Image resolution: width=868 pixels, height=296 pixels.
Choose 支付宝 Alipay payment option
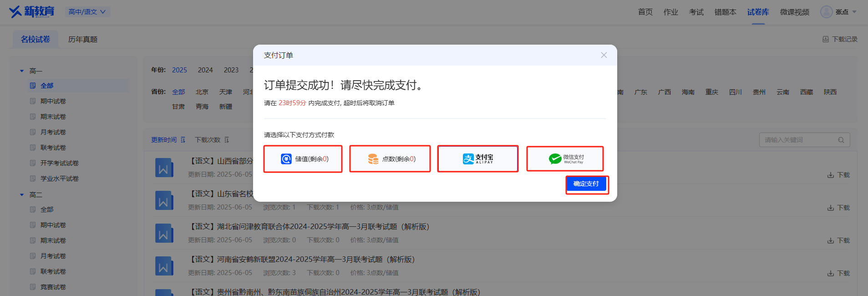[x=478, y=159]
